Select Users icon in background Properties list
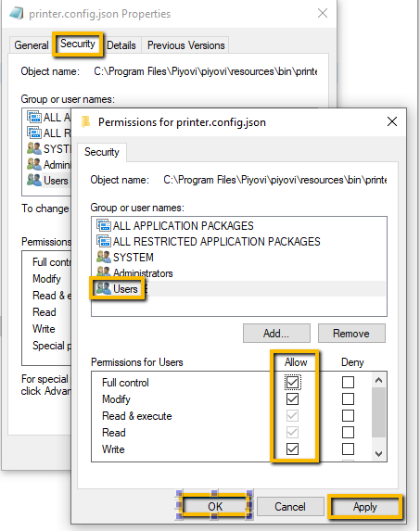This screenshot has width=420, height=531. pos(34,180)
